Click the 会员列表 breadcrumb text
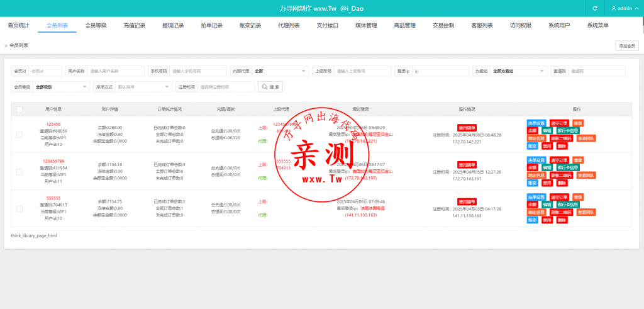Viewport: 644px width, 309px height. [x=19, y=45]
